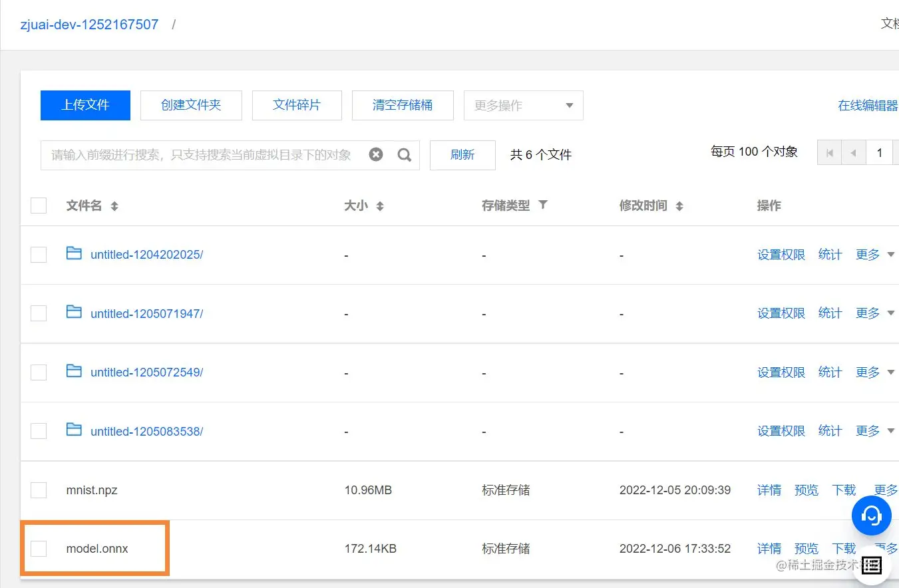Click folder icon of untitled-1205072549/
Viewport: 899px width, 588px height.
tap(74, 371)
